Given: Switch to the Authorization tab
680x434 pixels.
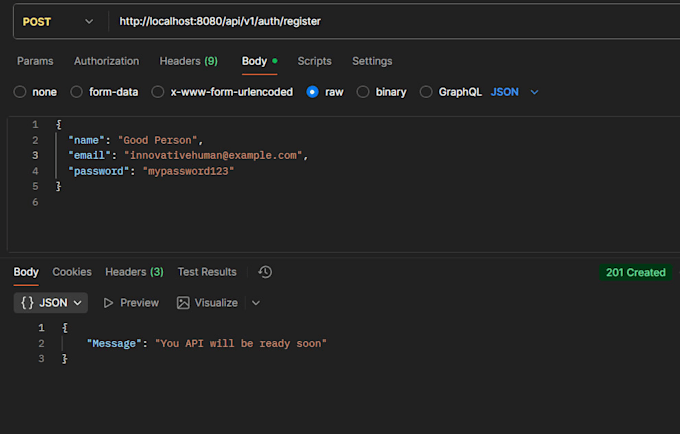Looking at the screenshot, I should (106, 61).
